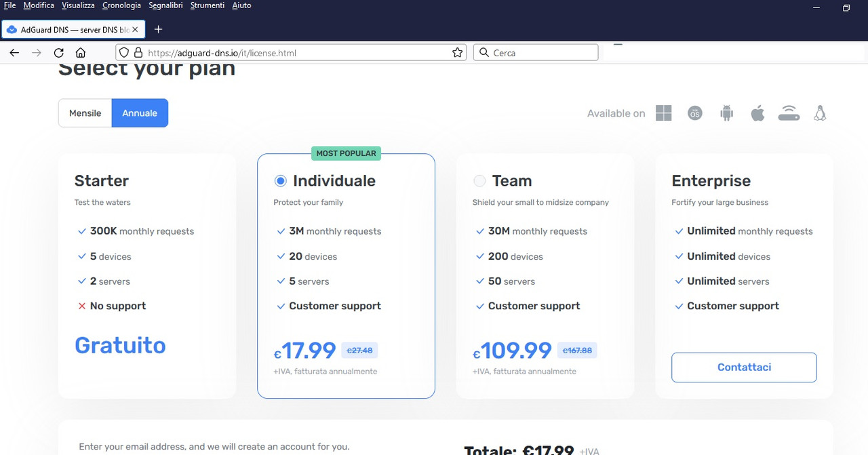The image size is (868, 455).
Task: Bookmark this page with the star icon
Action: pos(457,53)
